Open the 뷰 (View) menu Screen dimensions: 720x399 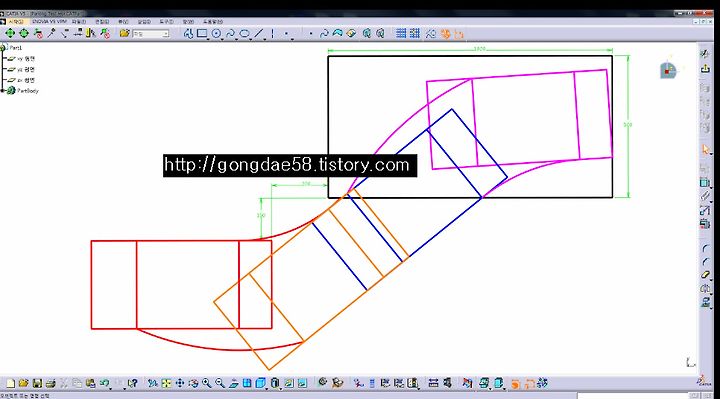click(123, 22)
